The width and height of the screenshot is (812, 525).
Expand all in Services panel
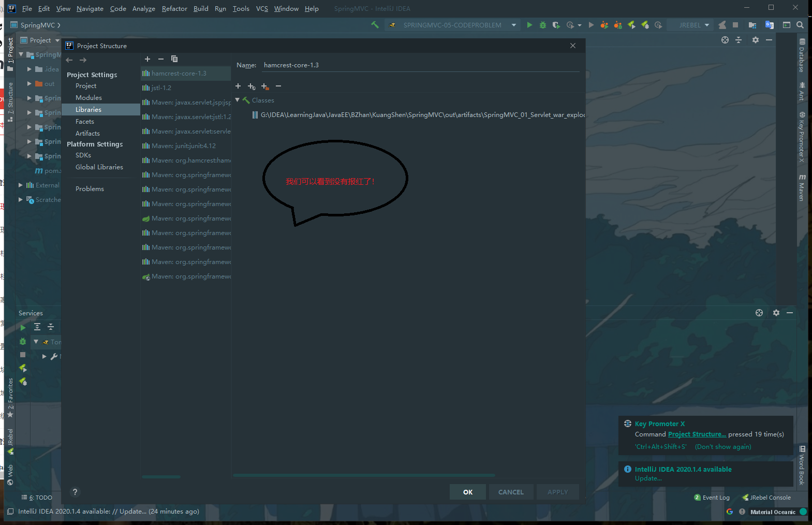[x=37, y=327]
